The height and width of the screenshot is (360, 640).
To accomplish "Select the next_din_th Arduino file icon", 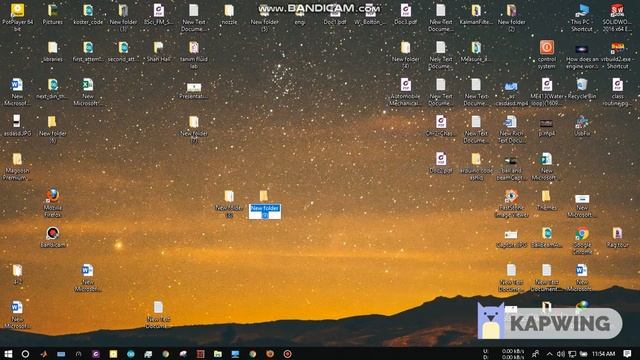I will pyautogui.click(x=53, y=89).
